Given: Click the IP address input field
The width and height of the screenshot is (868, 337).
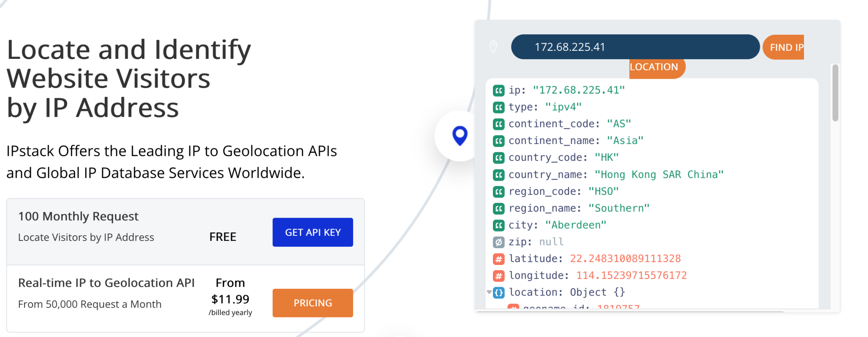Looking at the screenshot, I should tap(635, 47).
